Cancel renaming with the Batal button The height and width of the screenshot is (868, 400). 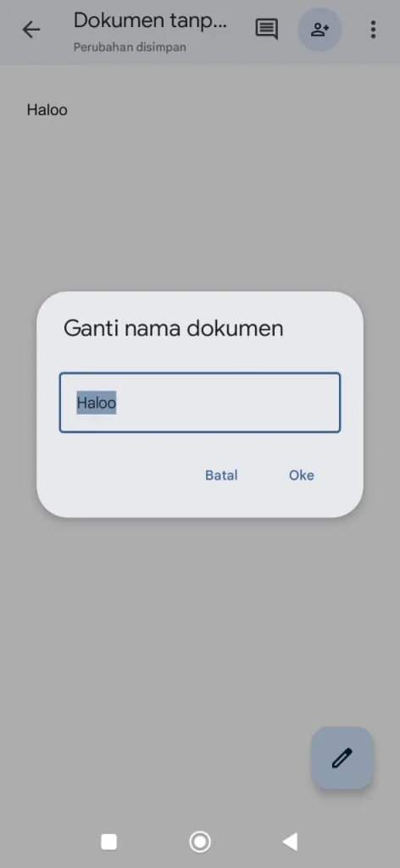click(x=221, y=475)
